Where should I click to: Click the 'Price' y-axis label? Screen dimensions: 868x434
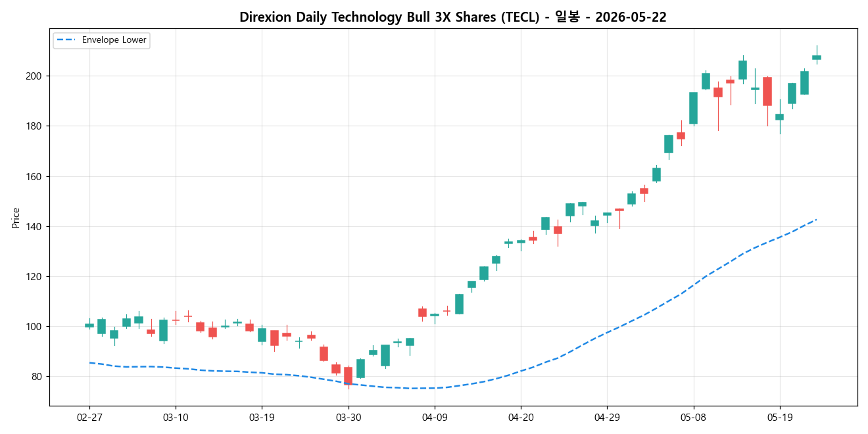coord(16,218)
